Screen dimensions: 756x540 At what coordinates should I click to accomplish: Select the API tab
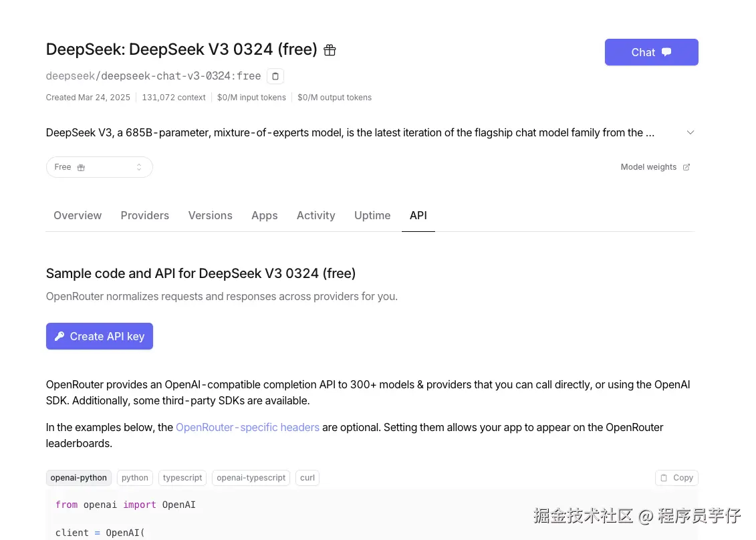418,215
